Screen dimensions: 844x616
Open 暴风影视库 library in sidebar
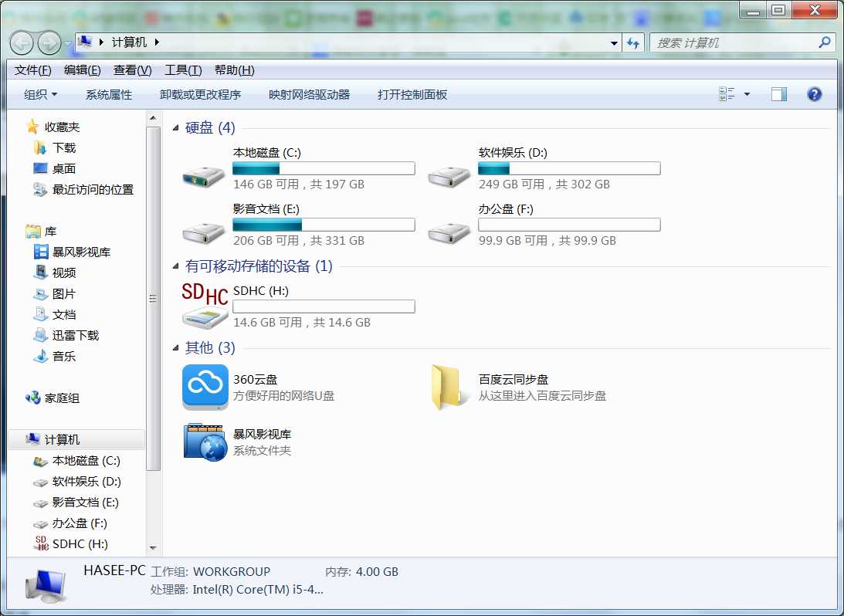[81, 252]
